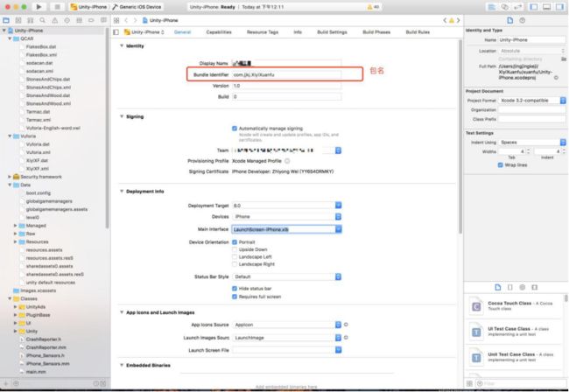Toggle Wrap lines in Text Settings
Image resolution: width=569 pixels, height=392 pixels.
coord(501,165)
